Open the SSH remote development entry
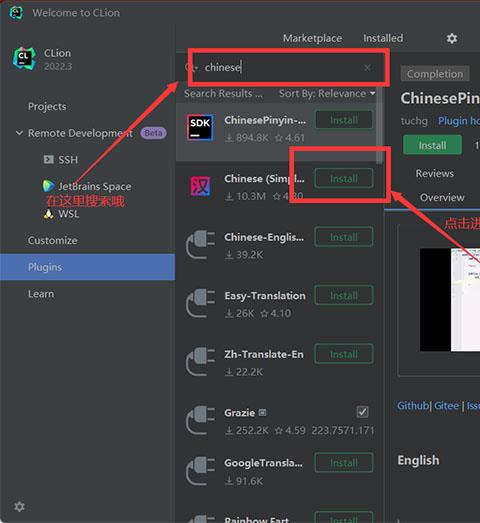 tap(61, 160)
